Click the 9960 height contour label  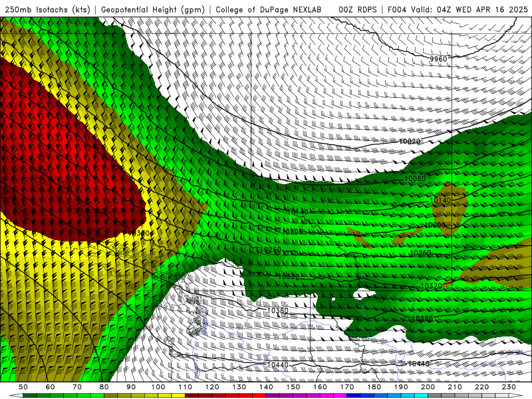coord(439,59)
